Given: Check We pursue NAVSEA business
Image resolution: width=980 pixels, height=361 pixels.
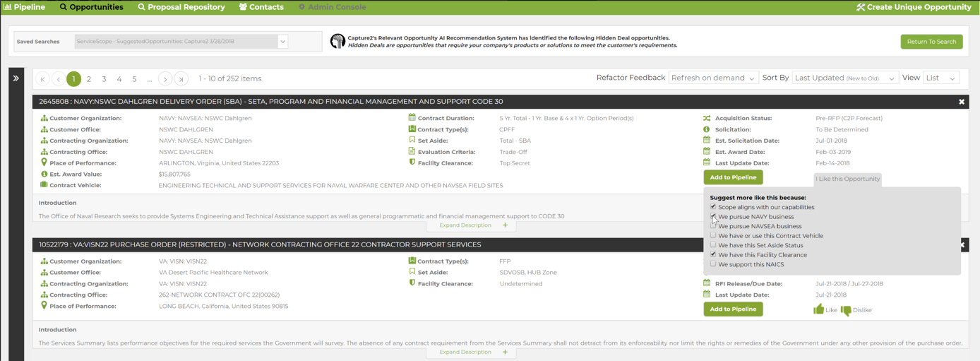Looking at the screenshot, I should pos(713,226).
